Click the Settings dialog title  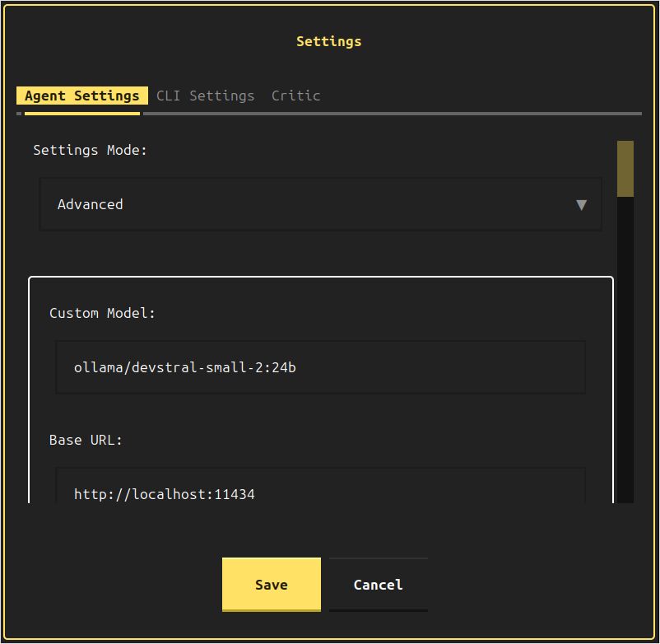(x=328, y=40)
